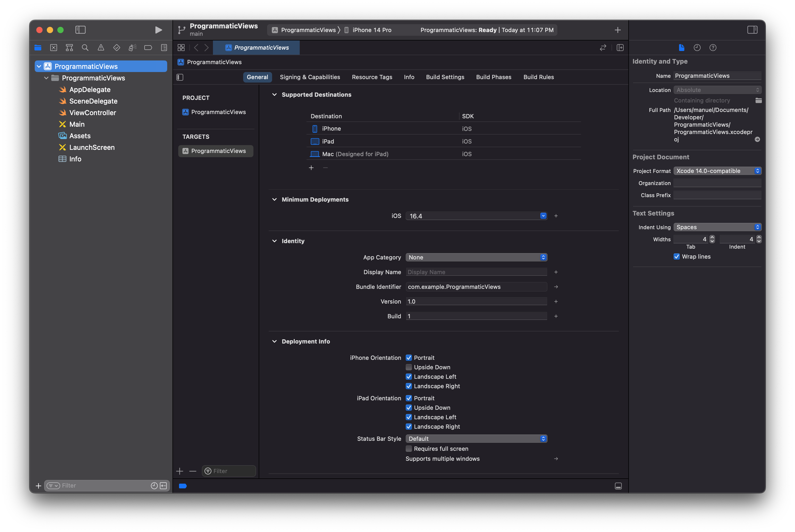Open the History inspector
The width and height of the screenshot is (795, 532).
(697, 48)
